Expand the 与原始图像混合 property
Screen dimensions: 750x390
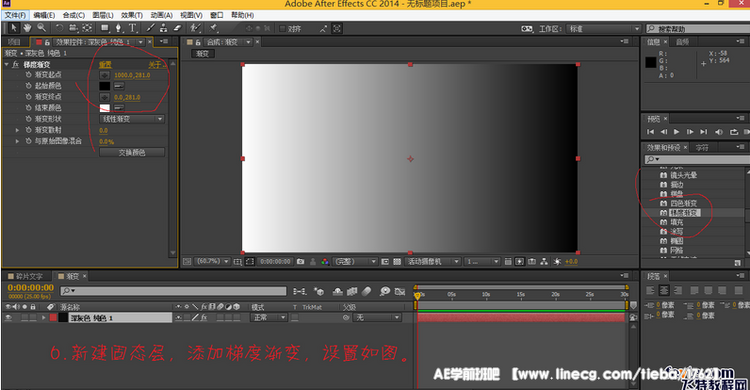(17, 141)
